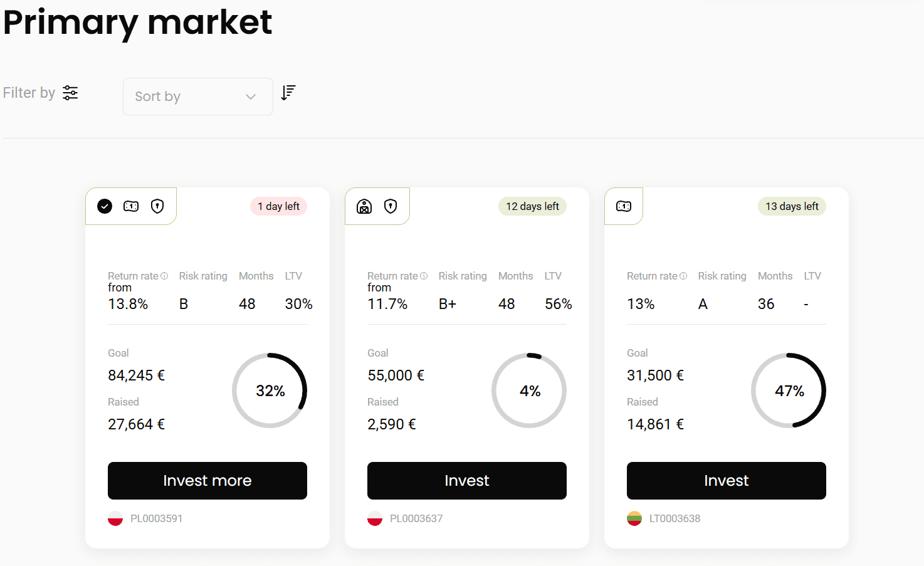Open the Filter by settings icon
This screenshot has width=924, height=566.
click(x=70, y=93)
